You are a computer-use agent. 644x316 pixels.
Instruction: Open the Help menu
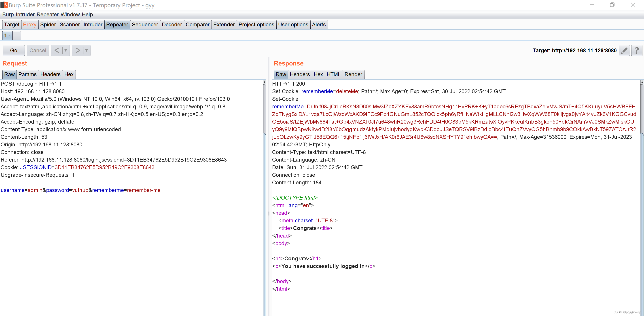(87, 15)
